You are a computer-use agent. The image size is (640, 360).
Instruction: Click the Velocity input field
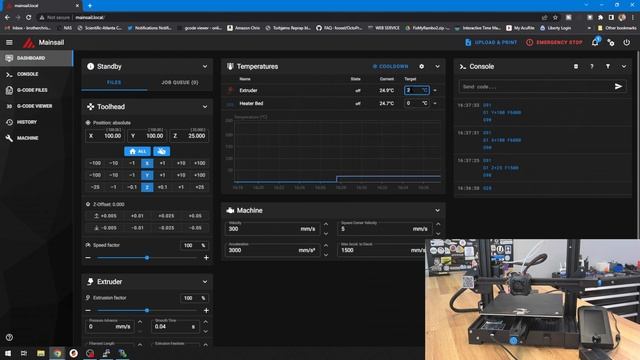coord(272,229)
